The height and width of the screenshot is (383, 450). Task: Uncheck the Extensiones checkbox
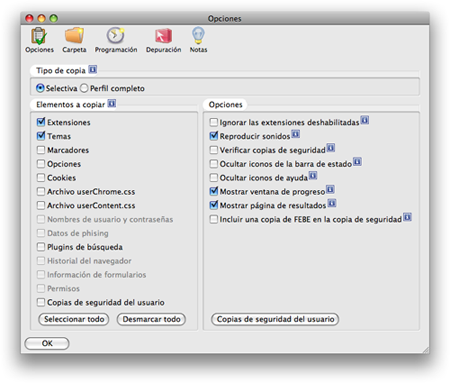(x=41, y=122)
